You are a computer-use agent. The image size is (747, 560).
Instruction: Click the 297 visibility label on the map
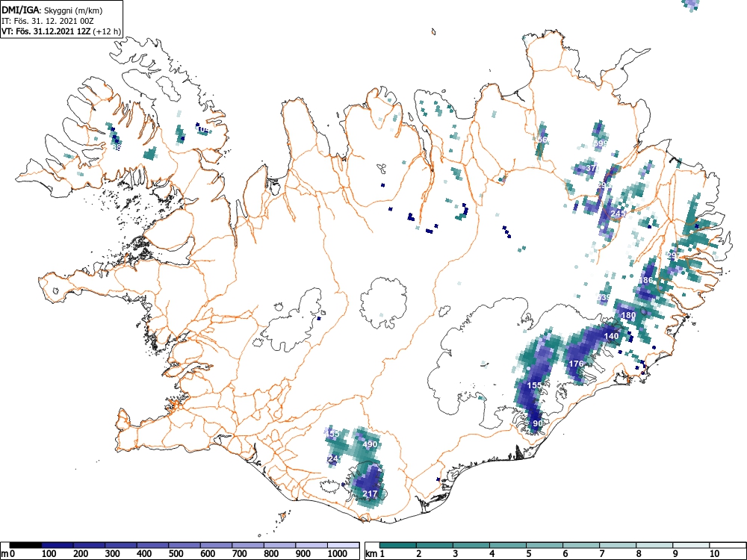click(x=674, y=255)
